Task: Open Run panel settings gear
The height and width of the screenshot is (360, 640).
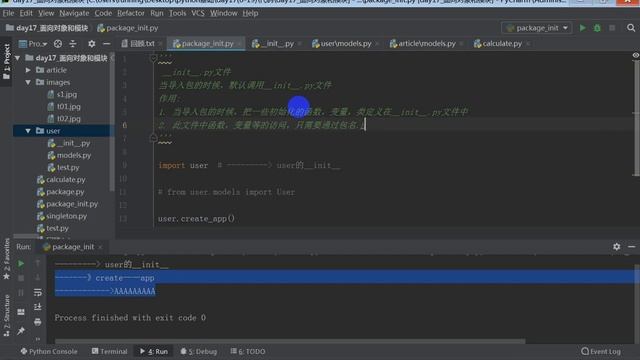Action: (x=616, y=247)
